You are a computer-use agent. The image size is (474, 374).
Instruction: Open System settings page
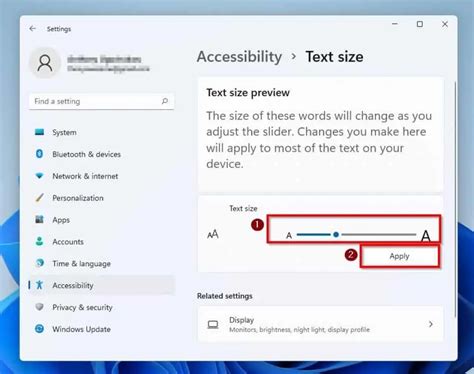(x=102, y=132)
